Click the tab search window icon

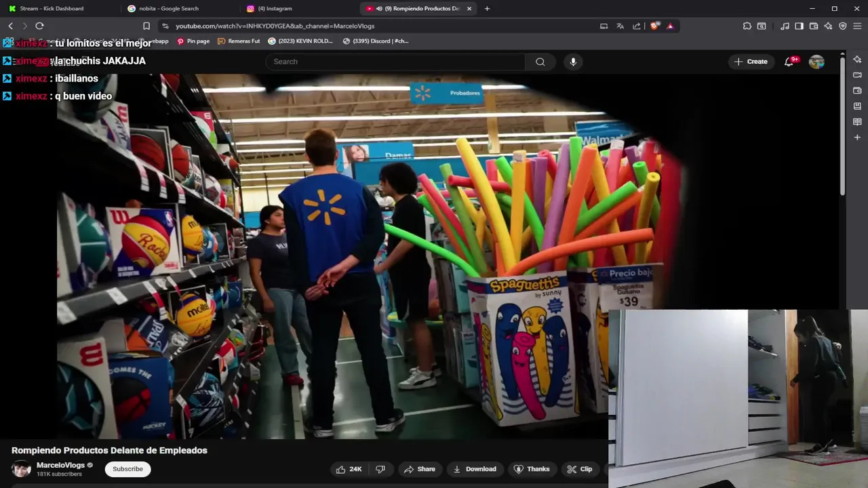click(762, 26)
